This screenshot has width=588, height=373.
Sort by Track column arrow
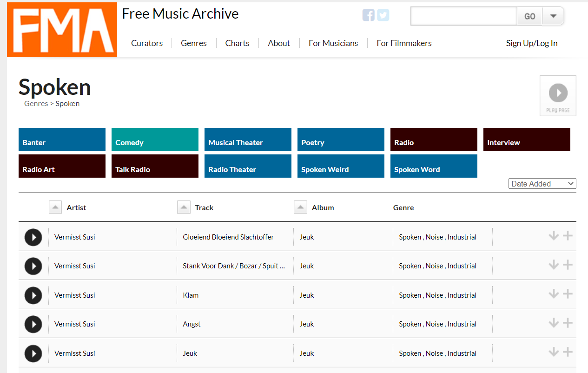click(x=184, y=207)
